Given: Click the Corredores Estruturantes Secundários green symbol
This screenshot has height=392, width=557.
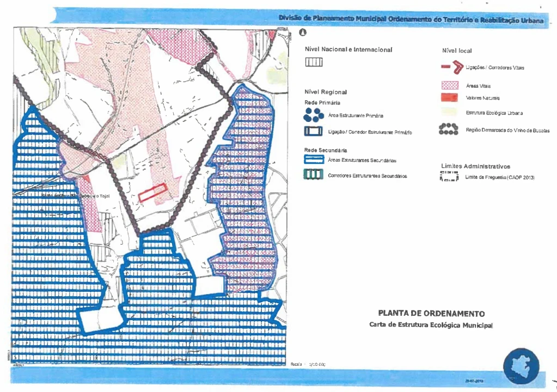Looking at the screenshot, I should pyautogui.click(x=314, y=175).
